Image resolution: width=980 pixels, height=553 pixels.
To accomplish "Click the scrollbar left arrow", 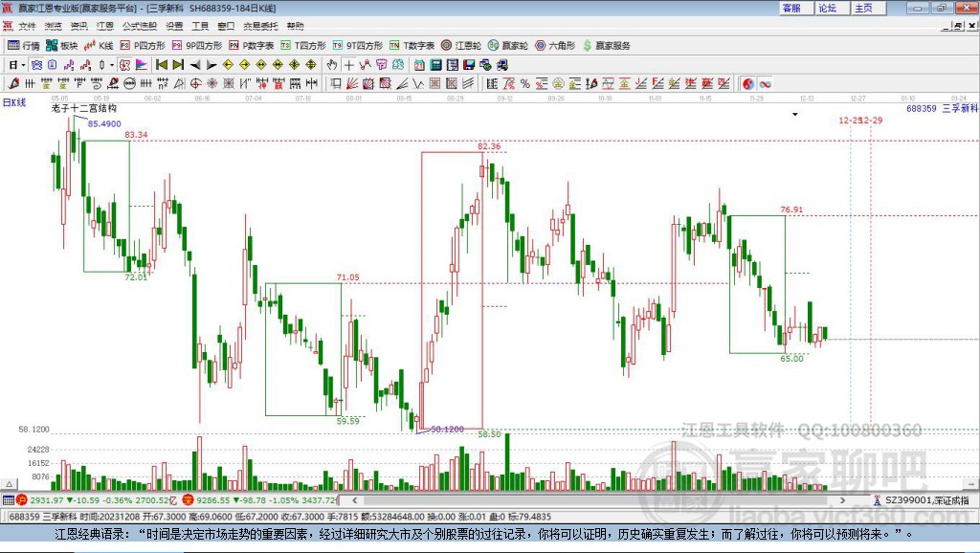I will pyautogui.click(x=354, y=500).
